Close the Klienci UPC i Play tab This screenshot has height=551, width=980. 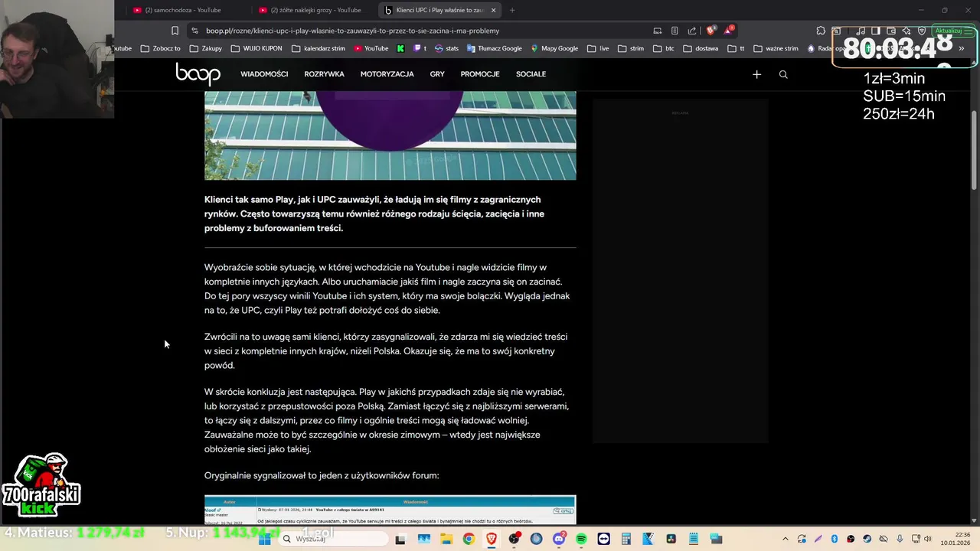493,10
